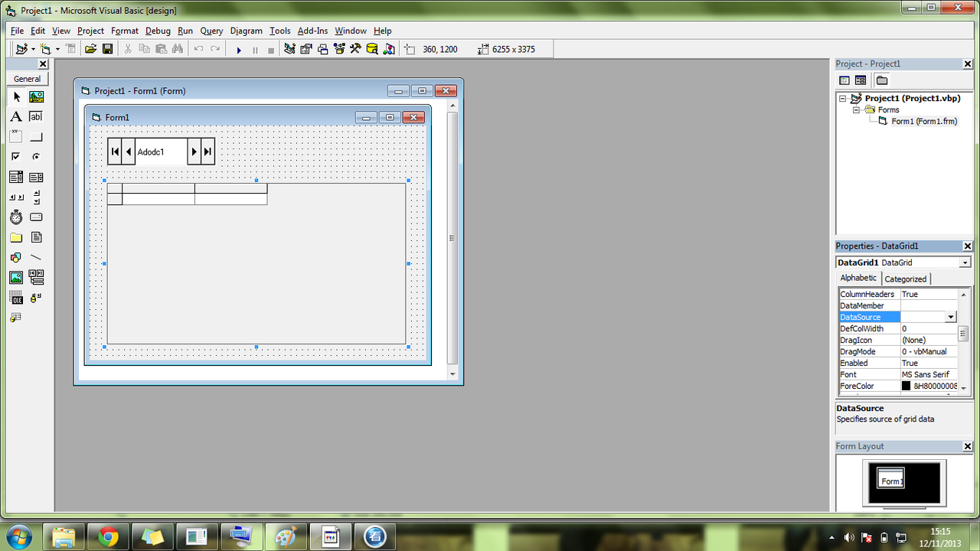The image size is (980, 551).
Task: Select the OLE container tool
Action: point(16,297)
